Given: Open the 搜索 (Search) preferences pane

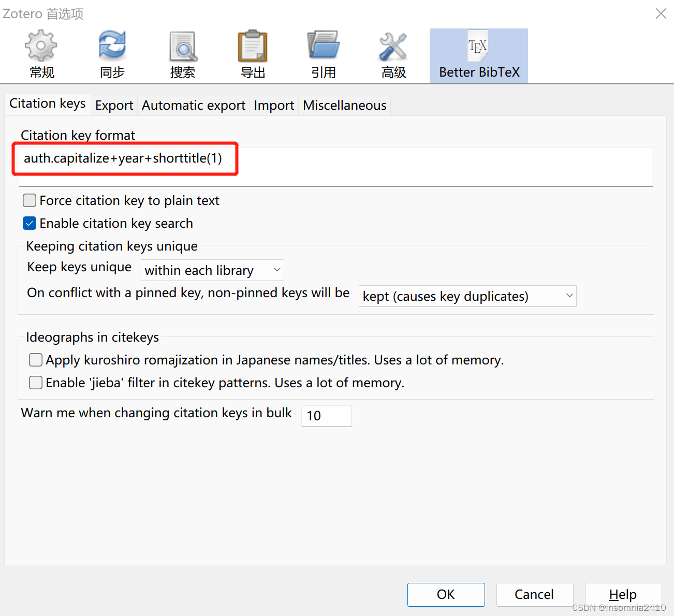Looking at the screenshot, I should tap(183, 55).
